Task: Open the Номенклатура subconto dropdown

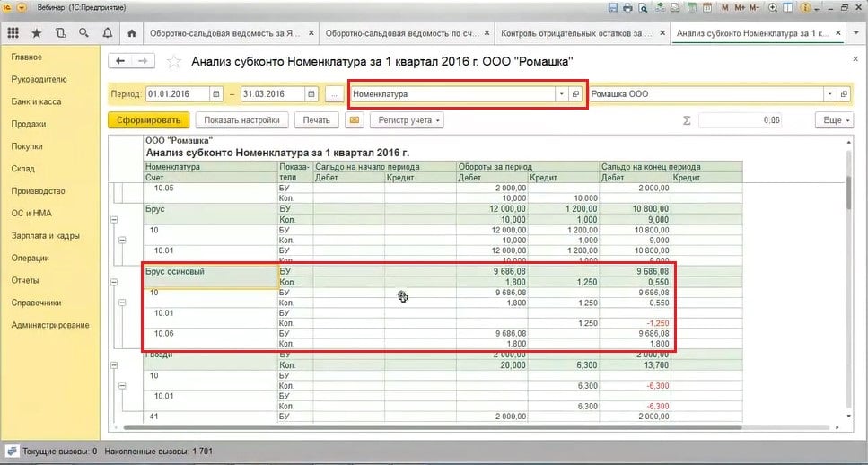Action: click(562, 93)
